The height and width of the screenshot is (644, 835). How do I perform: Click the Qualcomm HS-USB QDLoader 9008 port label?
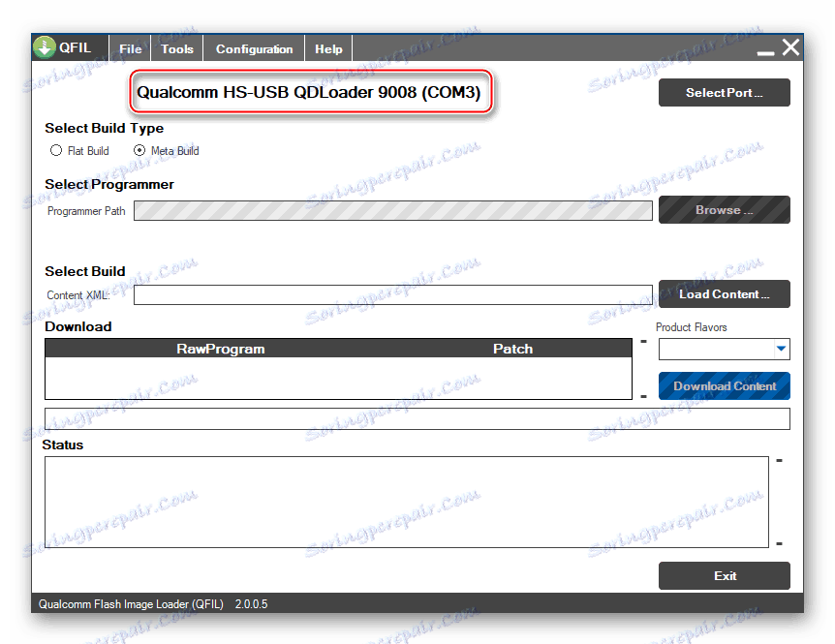[309, 92]
